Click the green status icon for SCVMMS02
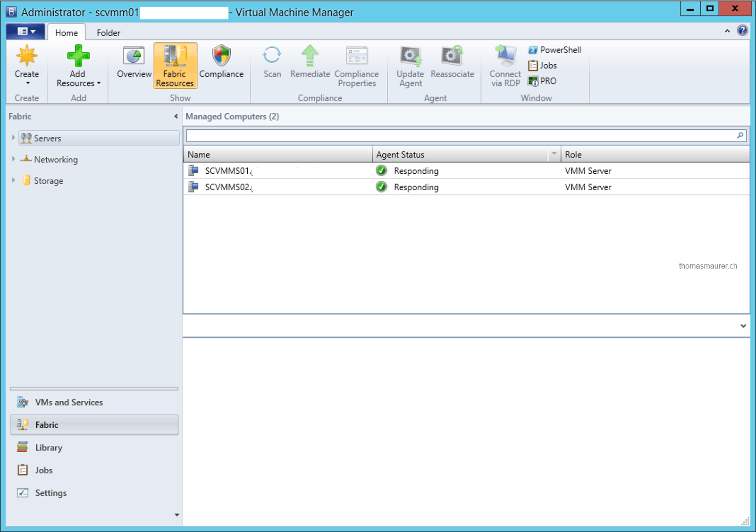Screen dimensions: 756x532 point(381,187)
